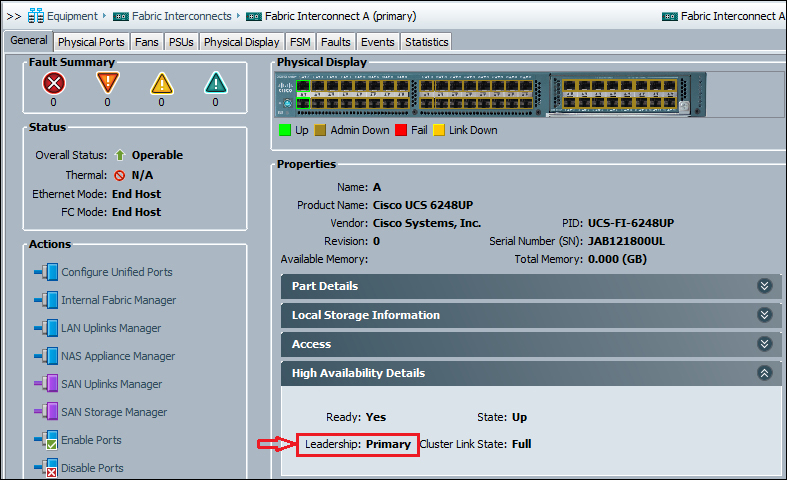This screenshot has width=787, height=480.
Task: Click the Product Name value Cisco UCS 6248UP
Action: click(x=423, y=205)
